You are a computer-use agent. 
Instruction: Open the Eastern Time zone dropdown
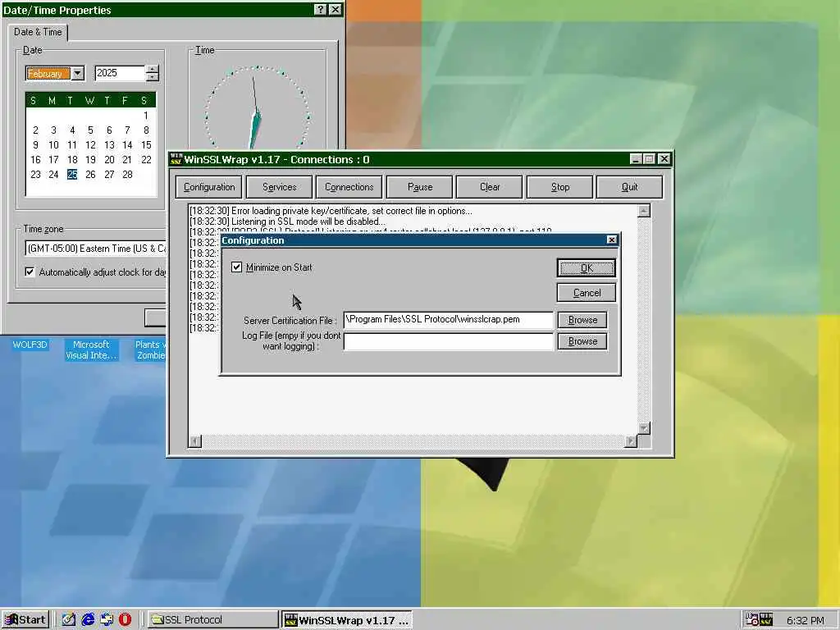96,249
